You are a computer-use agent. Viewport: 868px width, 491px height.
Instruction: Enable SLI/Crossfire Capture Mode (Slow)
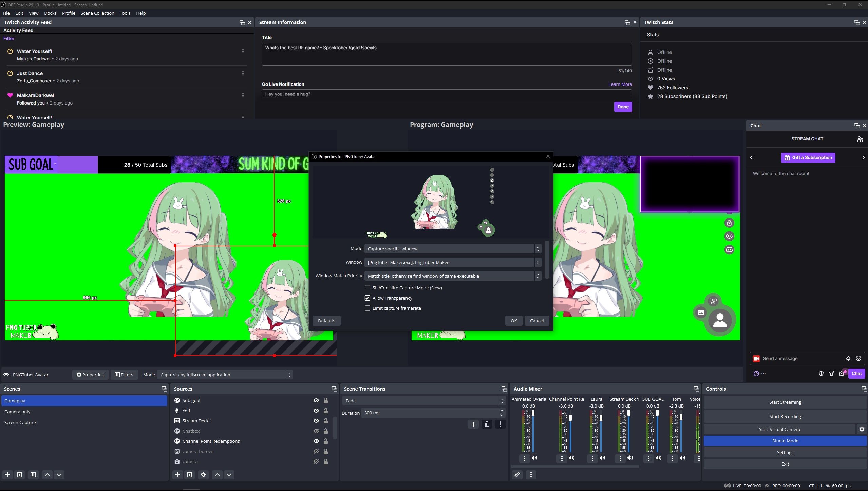[367, 287]
